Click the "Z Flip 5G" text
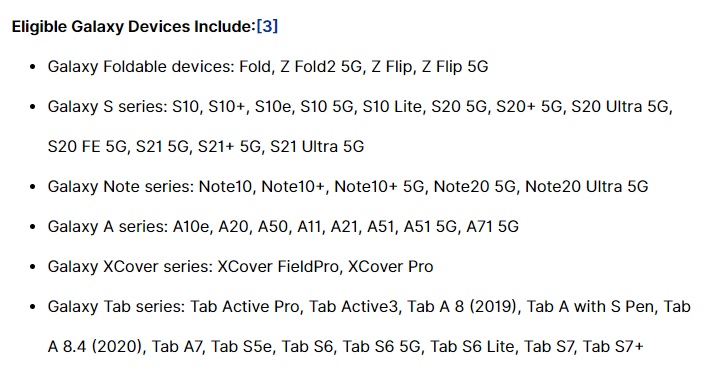Image resolution: width=705 pixels, height=385 pixels. pos(455,67)
